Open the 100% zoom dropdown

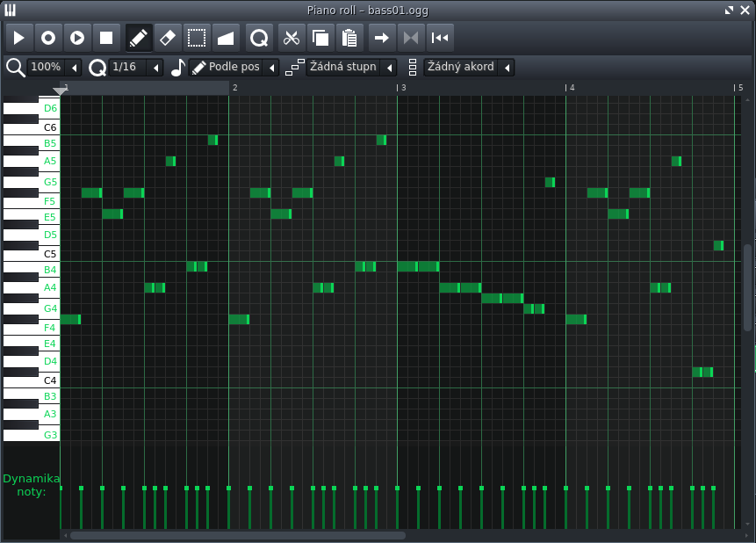click(54, 68)
